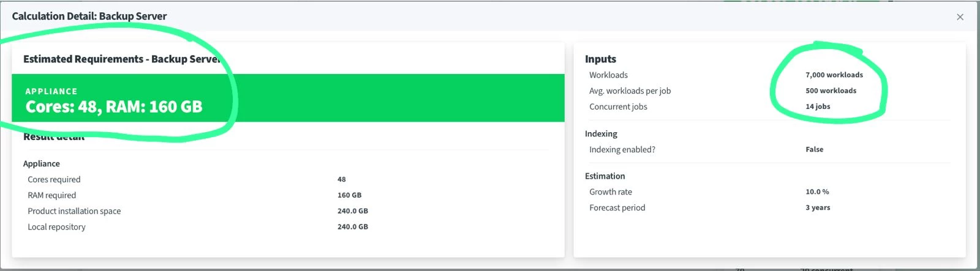
Task: Select the '7,000 workloads' value
Action: pyautogui.click(x=834, y=75)
